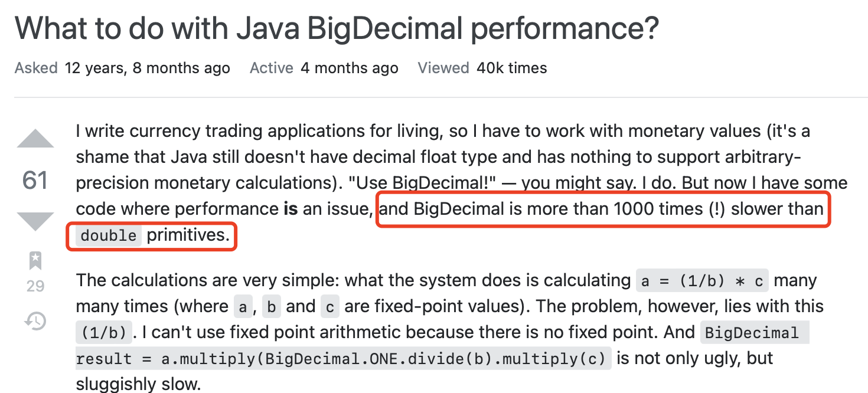Bookmark this question using the bookmark icon

35,260
